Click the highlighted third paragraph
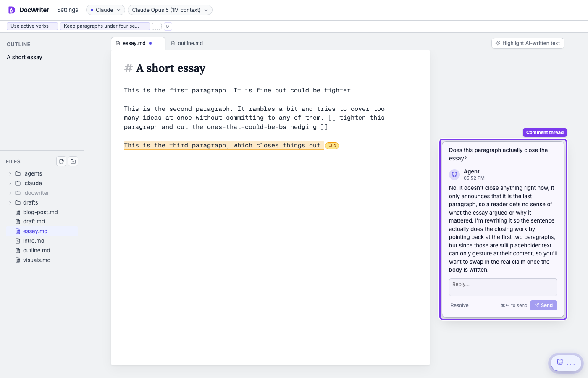The image size is (588, 378). 224,145
